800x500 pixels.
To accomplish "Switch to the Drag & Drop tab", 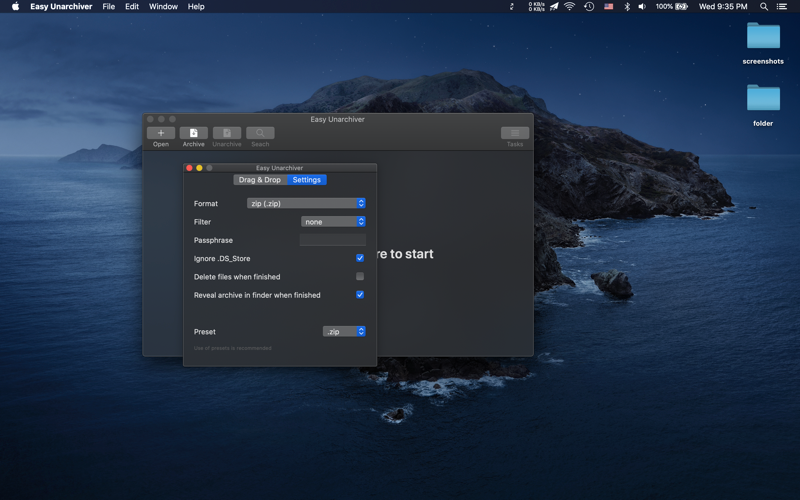I will tap(260, 180).
